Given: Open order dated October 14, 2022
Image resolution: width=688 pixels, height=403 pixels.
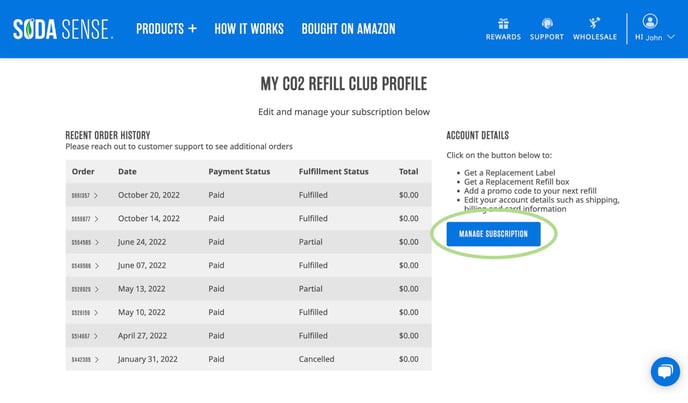Looking at the screenshot, I should [x=85, y=219].
